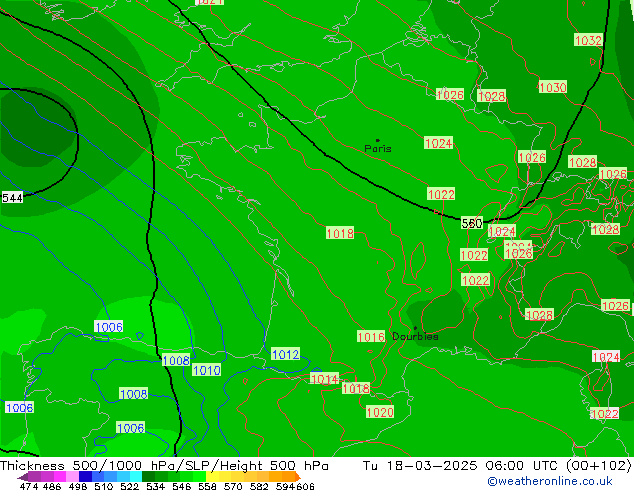Viewport: 634px width, 490px height.
Task: Click the red 1014 isobar label
Action: click(324, 379)
